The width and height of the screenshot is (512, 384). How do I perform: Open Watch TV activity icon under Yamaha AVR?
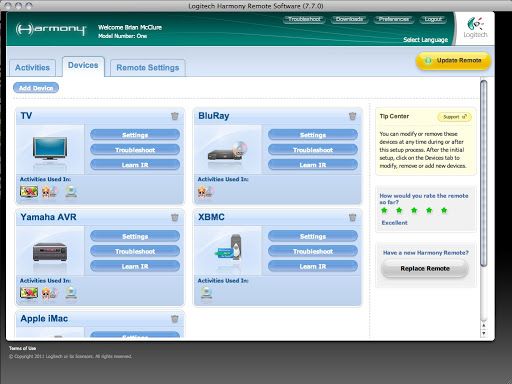pos(29,293)
